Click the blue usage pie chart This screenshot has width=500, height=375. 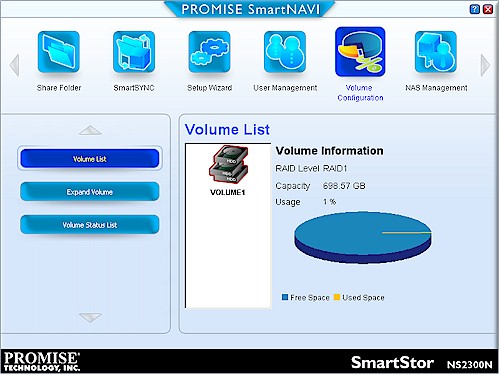(362, 238)
